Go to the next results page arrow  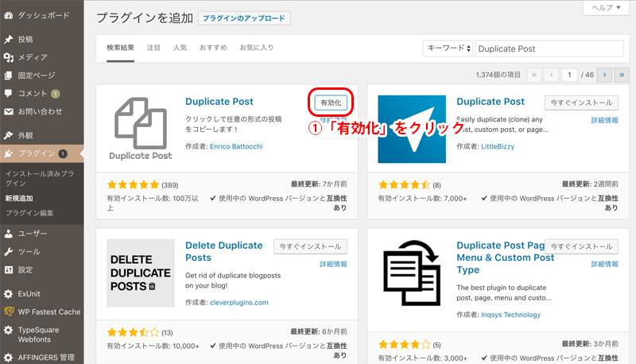(604, 75)
